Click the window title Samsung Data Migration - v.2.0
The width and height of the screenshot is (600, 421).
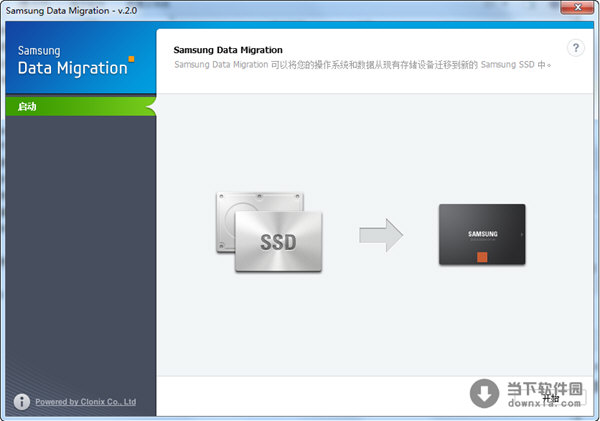point(71,11)
